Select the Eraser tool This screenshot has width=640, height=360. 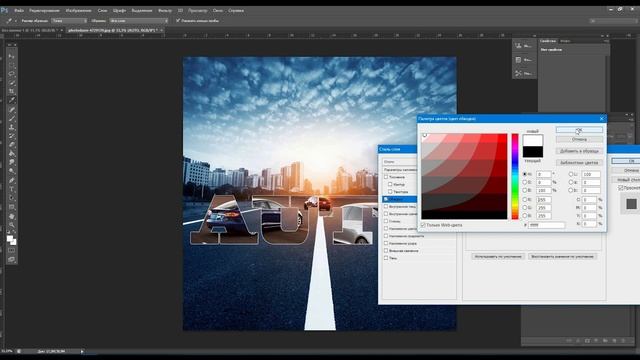pos(11,145)
